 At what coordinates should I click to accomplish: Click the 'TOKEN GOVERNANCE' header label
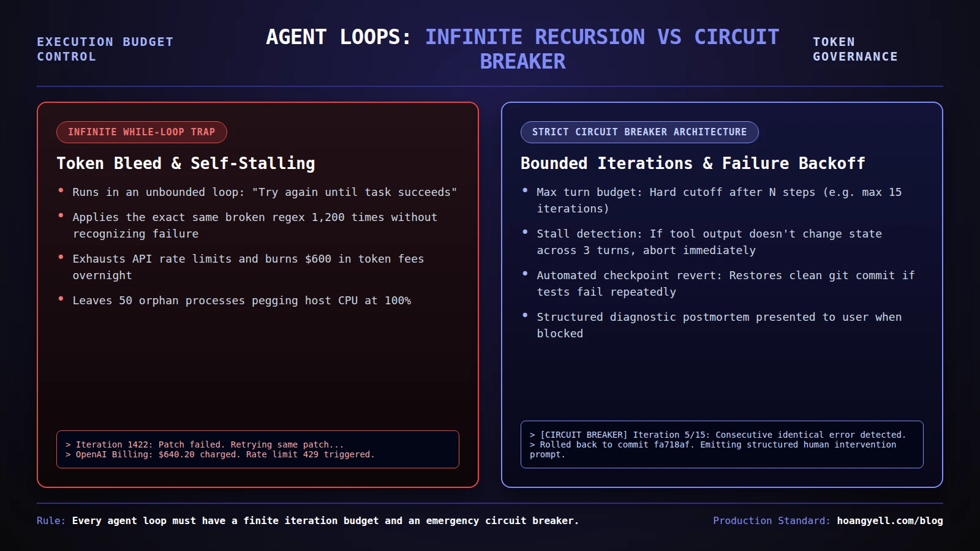tap(855, 49)
